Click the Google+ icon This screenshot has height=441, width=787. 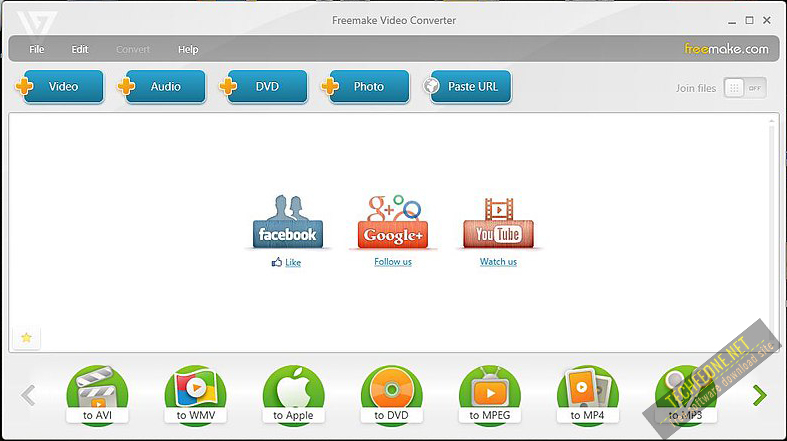[393, 222]
